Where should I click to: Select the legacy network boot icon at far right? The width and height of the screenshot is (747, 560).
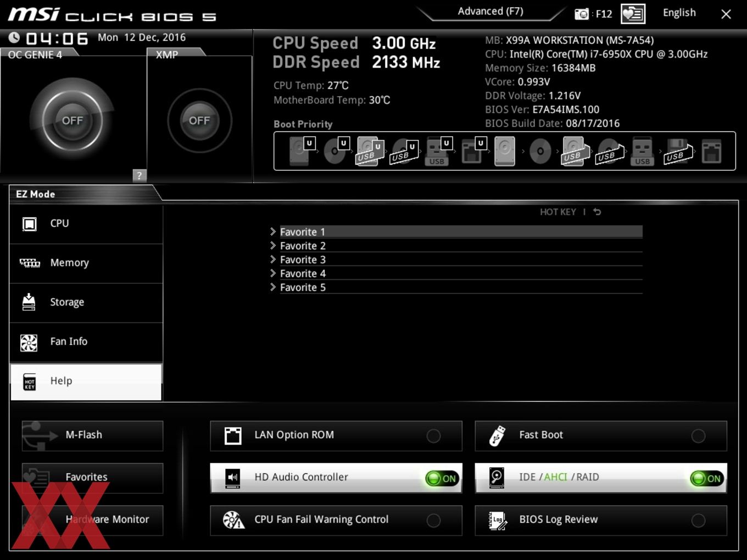click(711, 151)
